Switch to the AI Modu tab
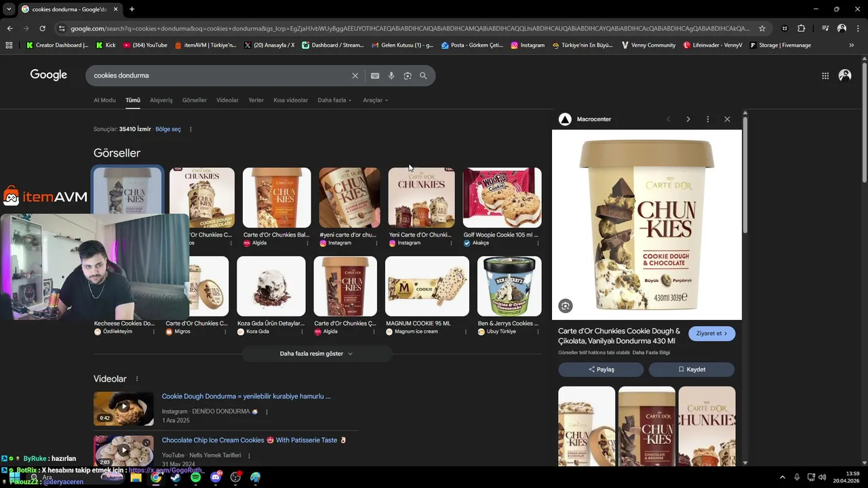This screenshot has width=868, height=488. [x=104, y=100]
